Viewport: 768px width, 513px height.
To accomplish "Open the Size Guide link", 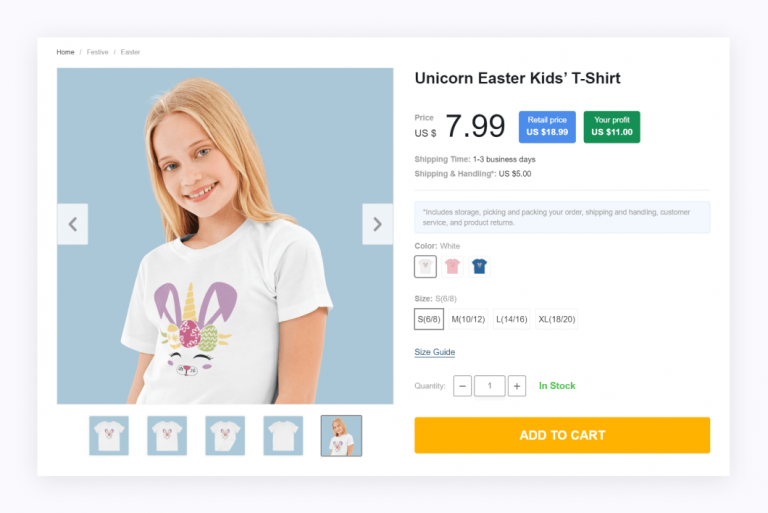I will tap(434, 352).
